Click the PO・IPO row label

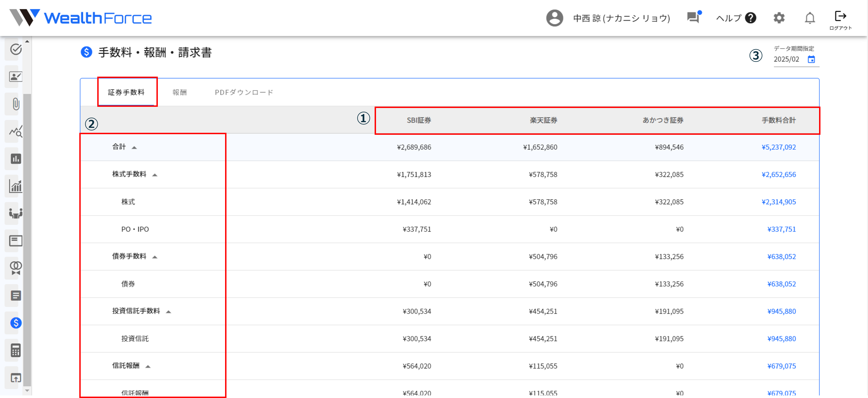coord(135,229)
